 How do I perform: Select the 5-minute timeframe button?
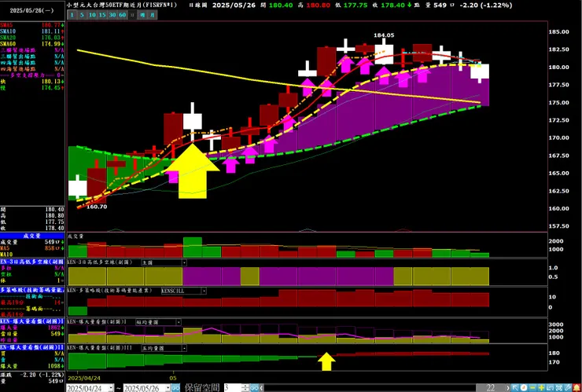coord(82,15)
